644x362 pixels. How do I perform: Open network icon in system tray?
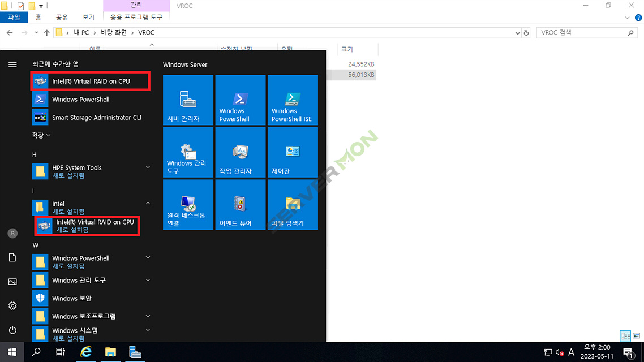[x=547, y=352]
